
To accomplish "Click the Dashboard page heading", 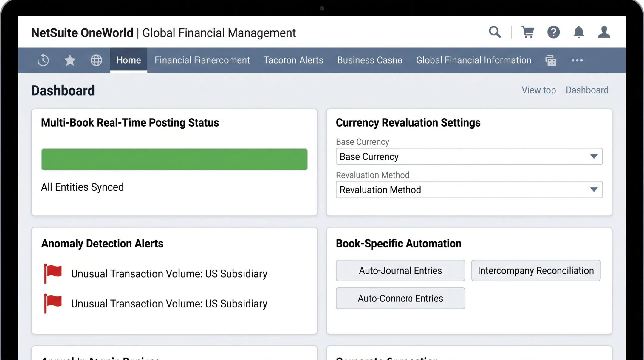I will [63, 90].
